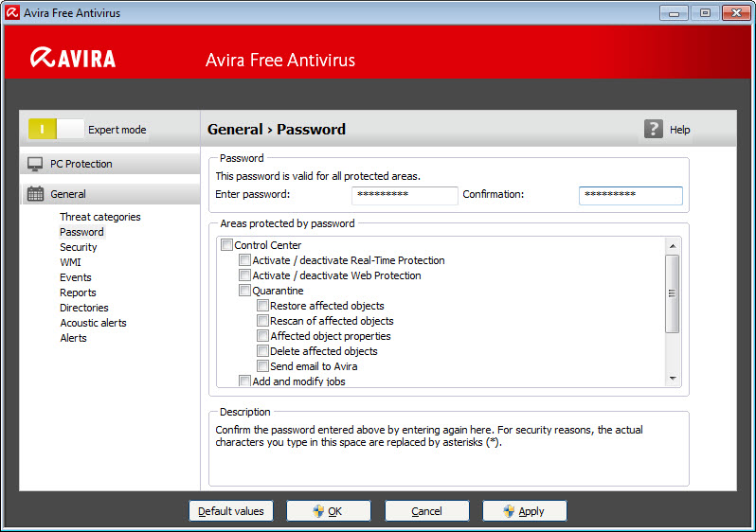The width and height of the screenshot is (756, 532).
Task: Minimize the Avira window
Action: pyautogui.click(x=674, y=13)
